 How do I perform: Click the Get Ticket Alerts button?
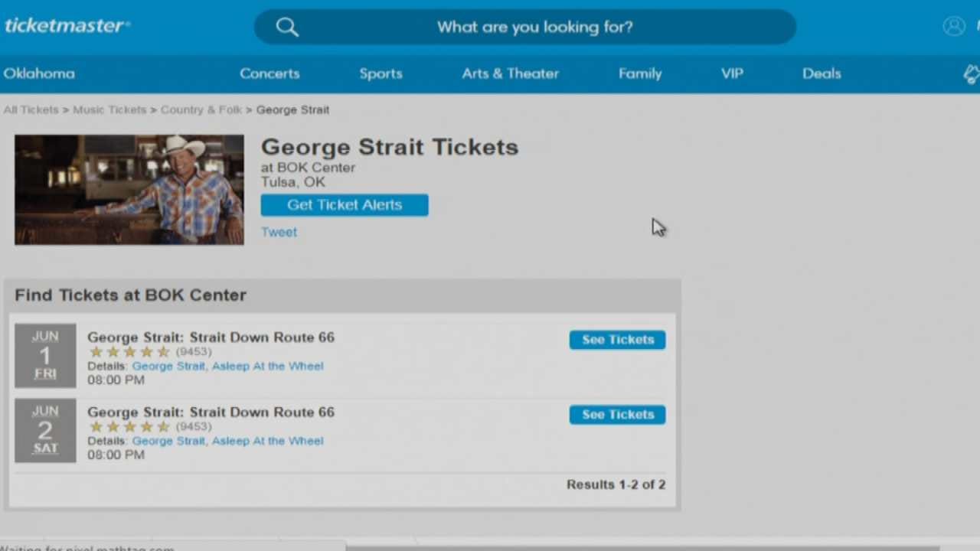(345, 204)
